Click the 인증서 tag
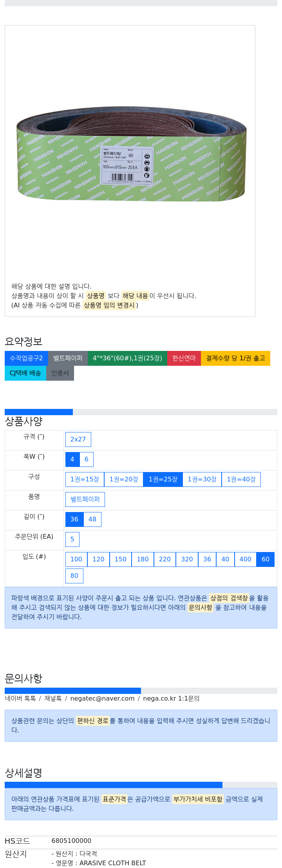Viewport: 282px width, 868px height. click(60, 373)
